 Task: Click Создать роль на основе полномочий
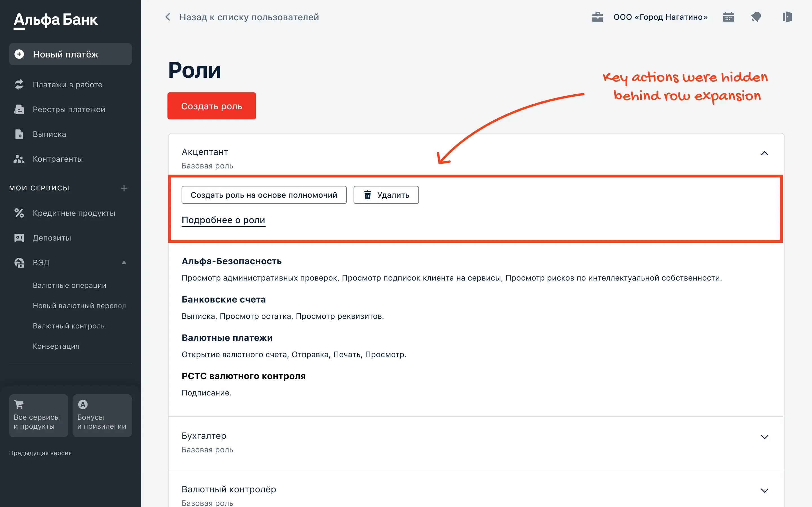tap(264, 195)
